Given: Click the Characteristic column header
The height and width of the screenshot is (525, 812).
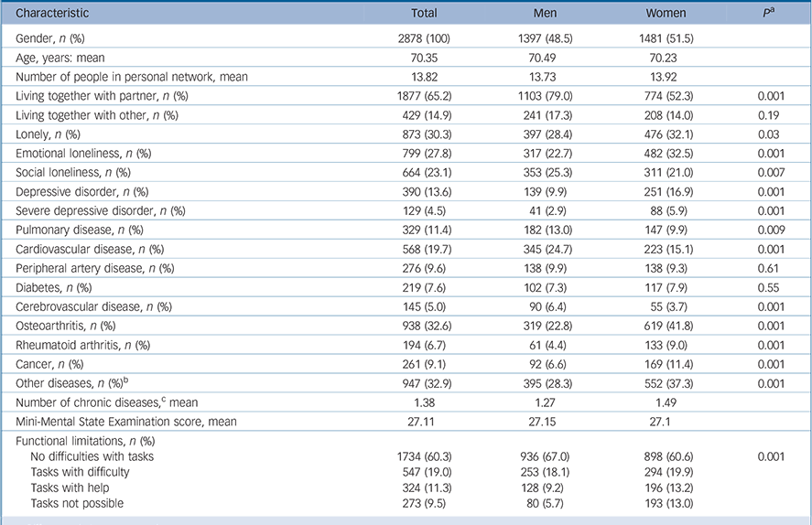Looking at the screenshot, I should tap(53, 14).
